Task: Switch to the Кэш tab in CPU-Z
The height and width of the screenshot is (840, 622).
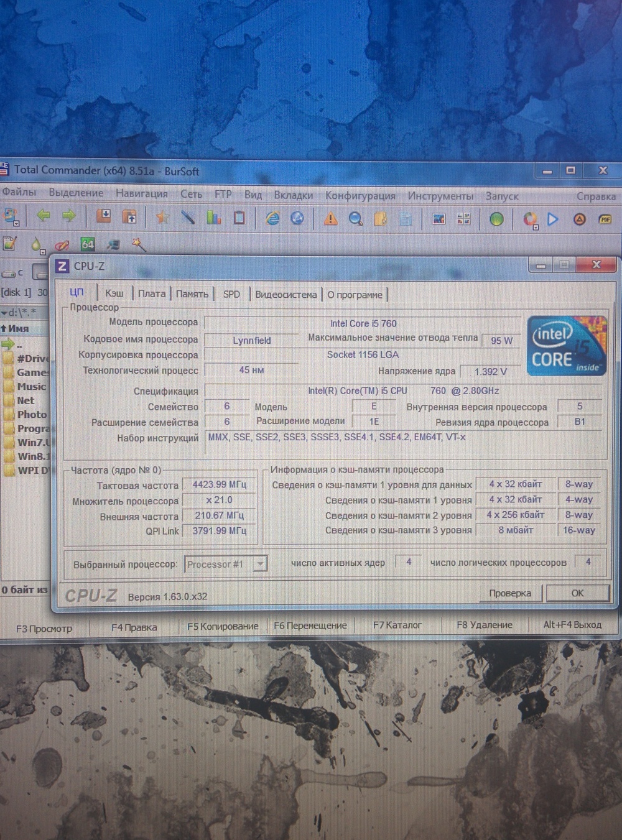Action: (x=114, y=293)
